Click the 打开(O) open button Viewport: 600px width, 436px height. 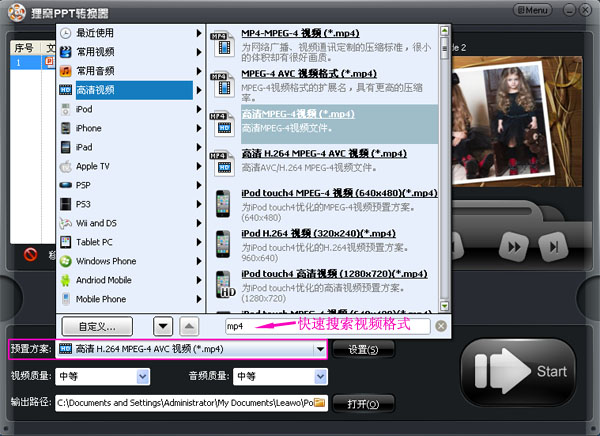pyautogui.click(x=363, y=404)
